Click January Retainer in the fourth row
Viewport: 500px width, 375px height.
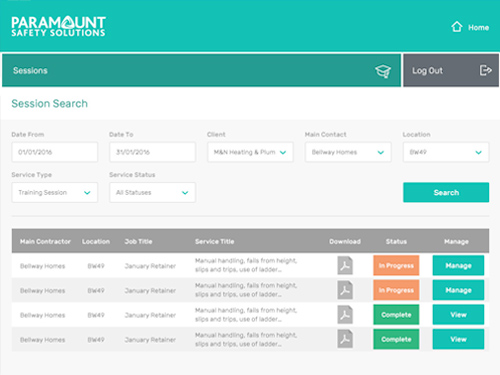[150, 340]
